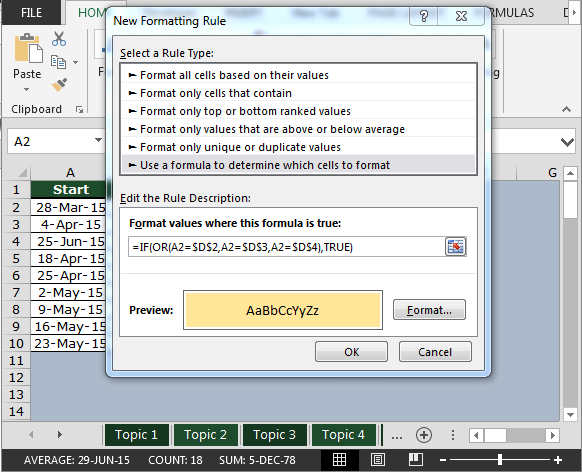The width and height of the screenshot is (582, 472).
Task: Select the Format Painter brush icon
Action: (59, 85)
